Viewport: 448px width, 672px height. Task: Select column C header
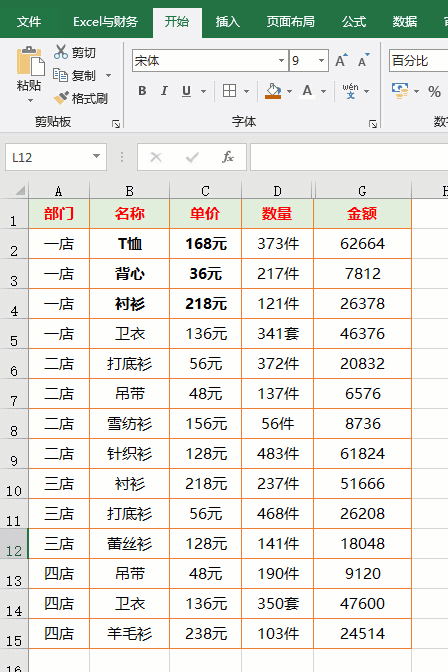tap(205, 191)
